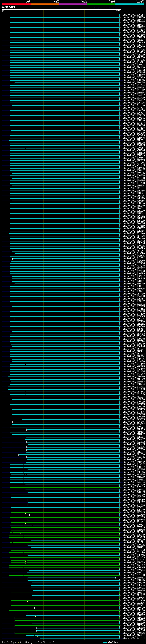Select the UniRef100_A7R258 label
Viewport: 146px width, 644px height.
pyautogui.click(x=134, y=58)
